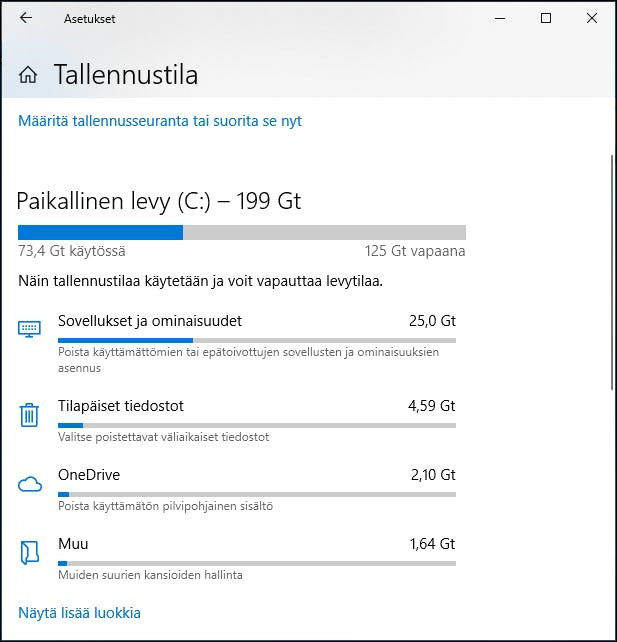Go to Settings home via house icon
Image resolution: width=617 pixels, height=642 pixels.
point(28,75)
